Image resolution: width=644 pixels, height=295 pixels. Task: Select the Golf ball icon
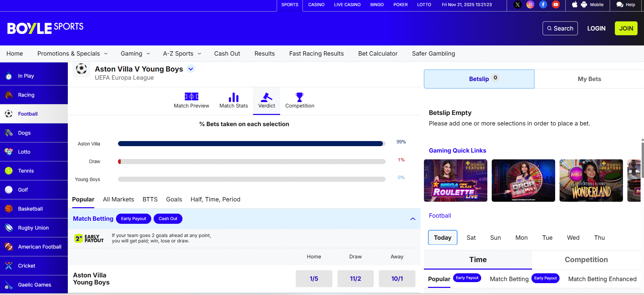(x=9, y=190)
